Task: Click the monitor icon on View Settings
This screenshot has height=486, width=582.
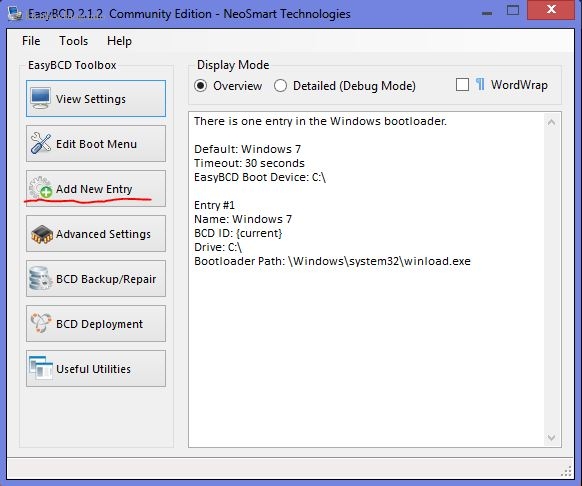Action: tap(41, 98)
